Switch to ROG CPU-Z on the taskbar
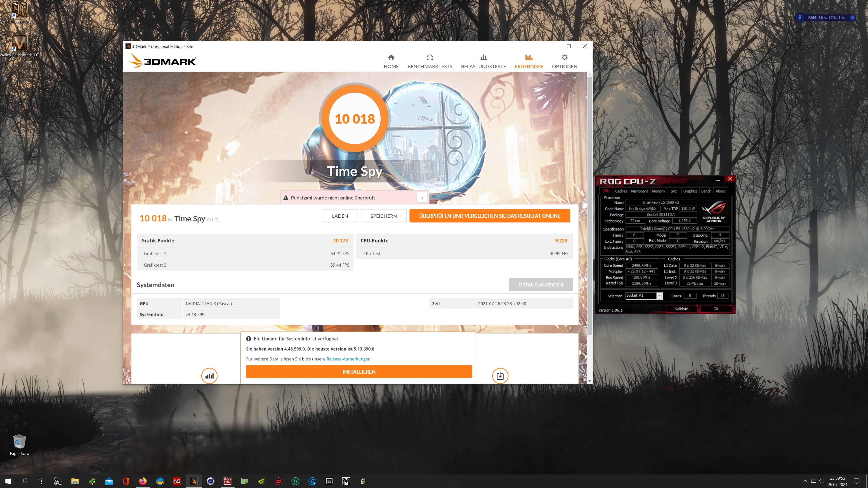The height and width of the screenshot is (488, 868). 227,481
